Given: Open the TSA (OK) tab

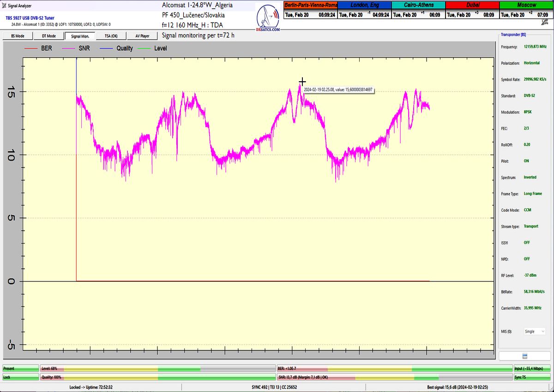Looking at the screenshot, I should click(111, 36).
